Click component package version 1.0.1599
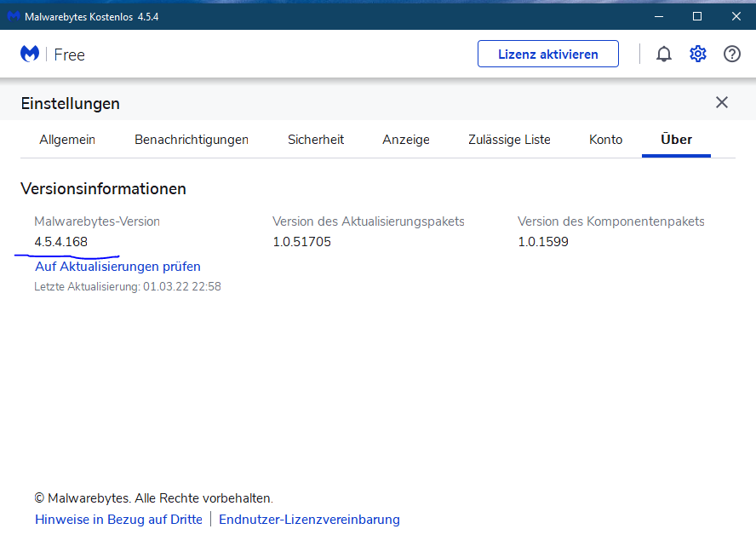This screenshot has height=552, width=756. coord(543,242)
